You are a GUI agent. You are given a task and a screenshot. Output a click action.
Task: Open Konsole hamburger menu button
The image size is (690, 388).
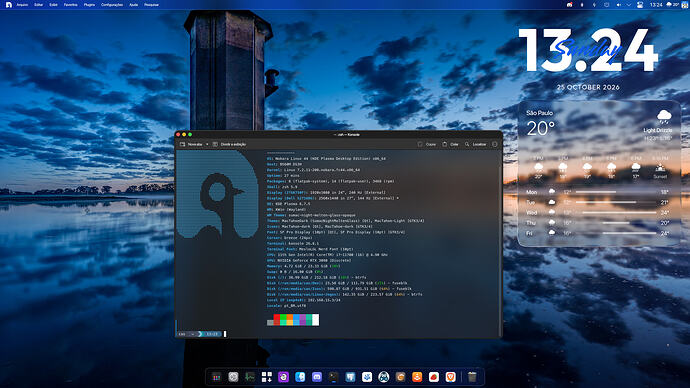tap(495, 144)
